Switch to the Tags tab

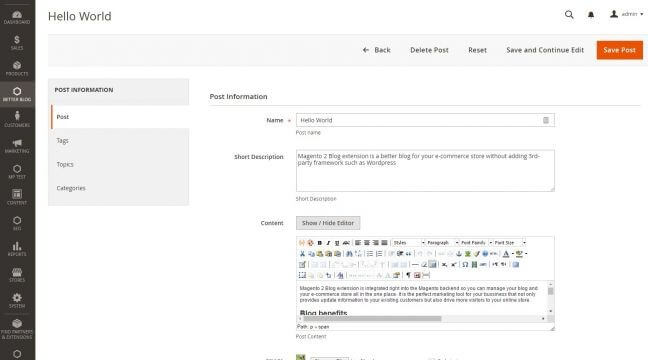pyautogui.click(x=120, y=141)
